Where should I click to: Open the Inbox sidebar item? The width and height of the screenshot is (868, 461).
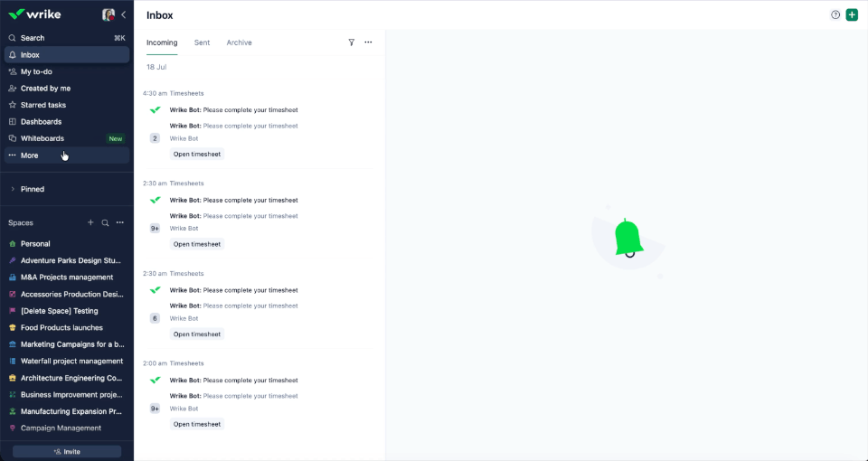point(67,55)
